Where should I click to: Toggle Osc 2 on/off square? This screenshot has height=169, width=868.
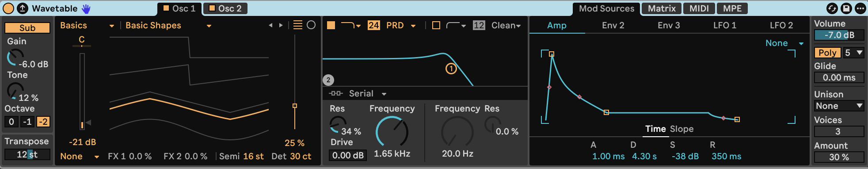pos(212,8)
